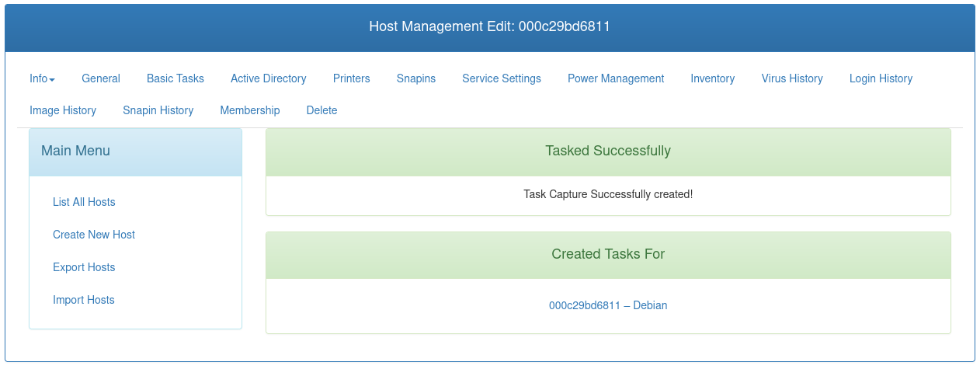Open the Inventory tab
The image size is (980, 369).
pyautogui.click(x=713, y=78)
